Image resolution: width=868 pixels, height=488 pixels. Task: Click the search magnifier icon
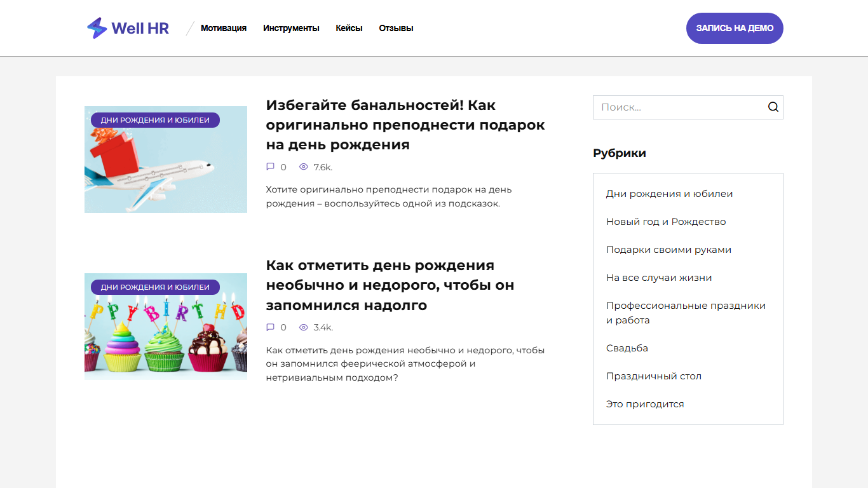pyautogui.click(x=773, y=107)
